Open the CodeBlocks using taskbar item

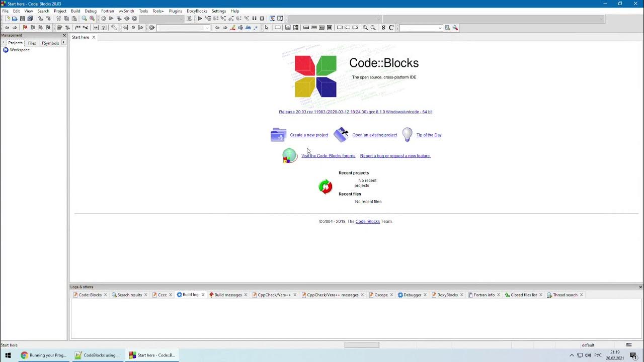point(98,355)
